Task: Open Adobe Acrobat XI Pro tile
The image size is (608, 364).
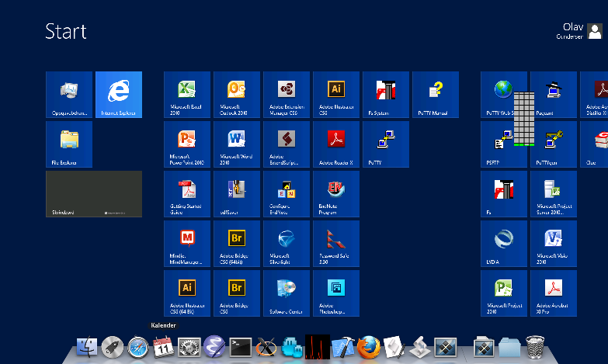Action: pos(554,293)
